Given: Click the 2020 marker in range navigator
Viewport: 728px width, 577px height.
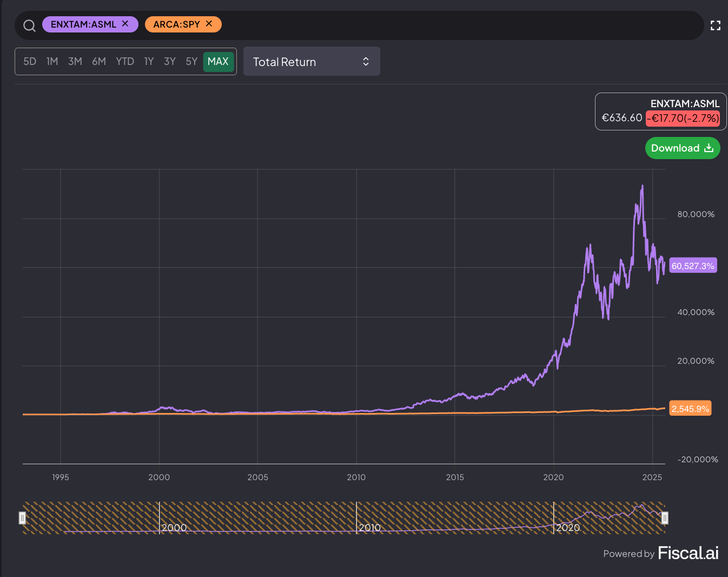Looking at the screenshot, I should click(568, 527).
